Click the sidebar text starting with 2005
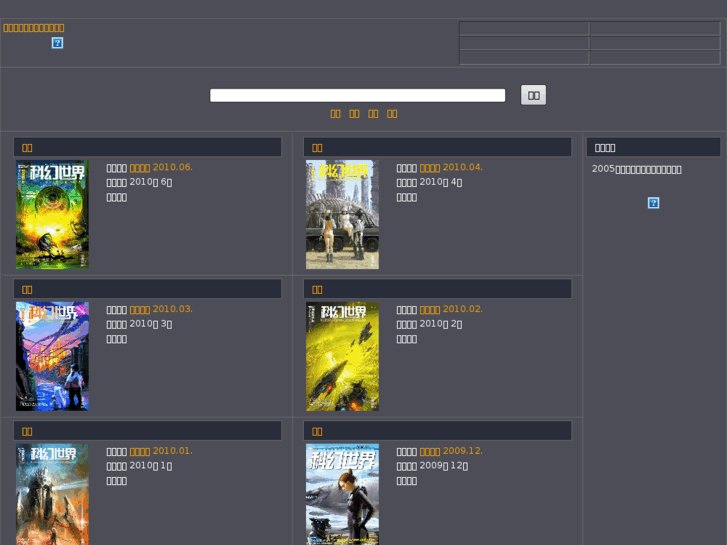 (x=637, y=169)
